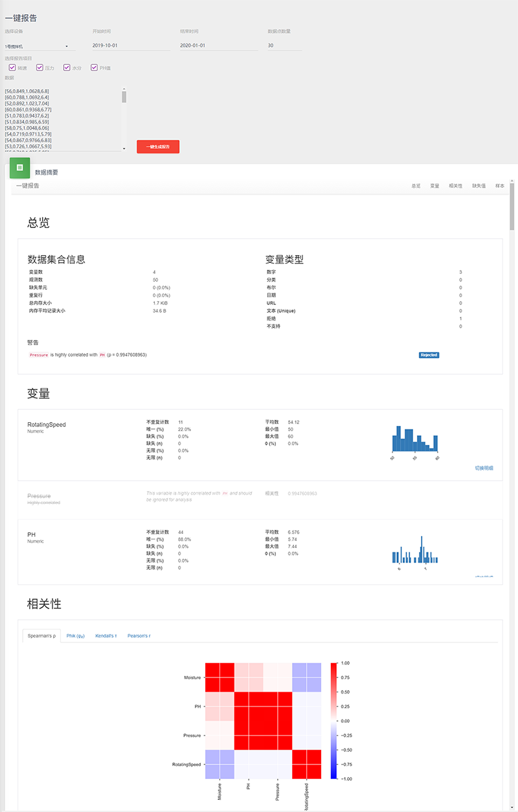Toggle the PH值 checkbox
The height and width of the screenshot is (812, 518).
[94, 67]
